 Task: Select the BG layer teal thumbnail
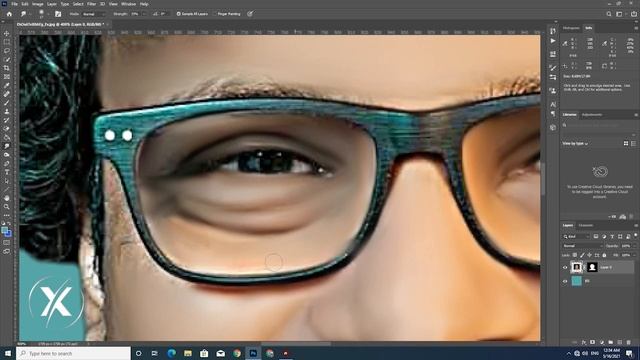(576, 281)
